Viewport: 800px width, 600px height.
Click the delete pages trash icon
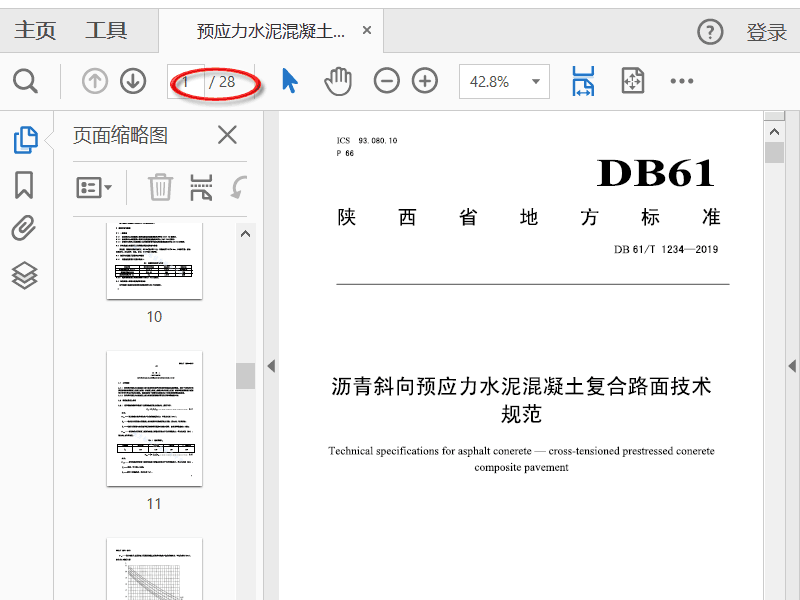(160, 187)
